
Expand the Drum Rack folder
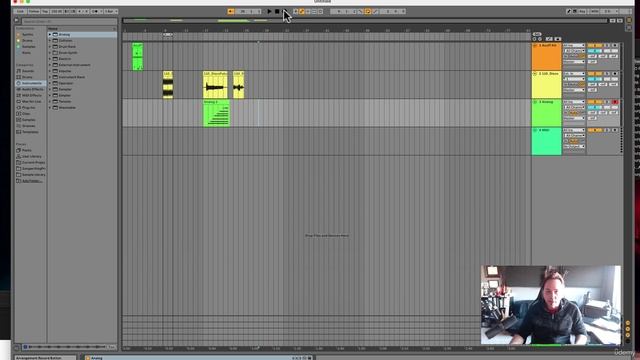tap(50, 47)
